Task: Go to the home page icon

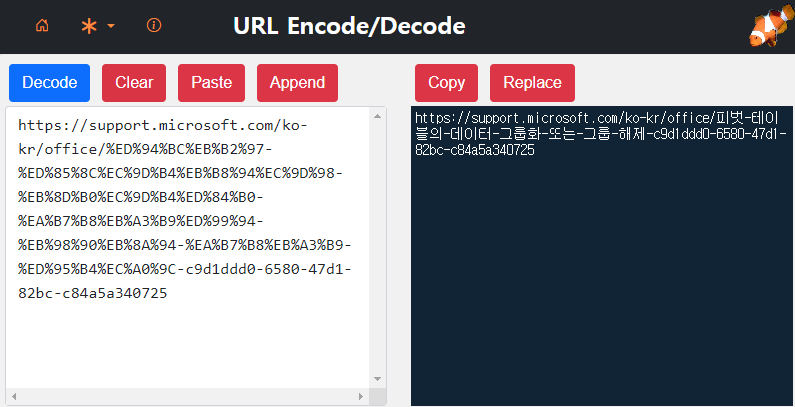Action: (42, 25)
